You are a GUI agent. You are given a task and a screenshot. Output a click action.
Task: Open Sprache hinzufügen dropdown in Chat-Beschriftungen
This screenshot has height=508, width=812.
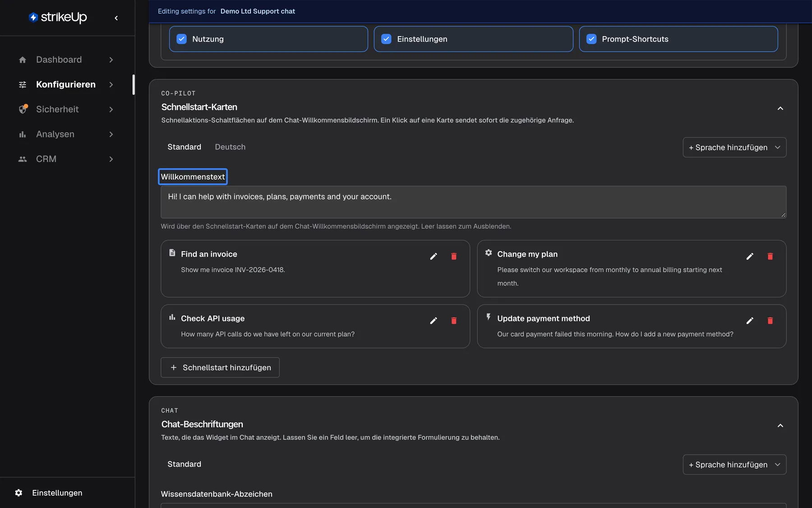pos(734,465)
